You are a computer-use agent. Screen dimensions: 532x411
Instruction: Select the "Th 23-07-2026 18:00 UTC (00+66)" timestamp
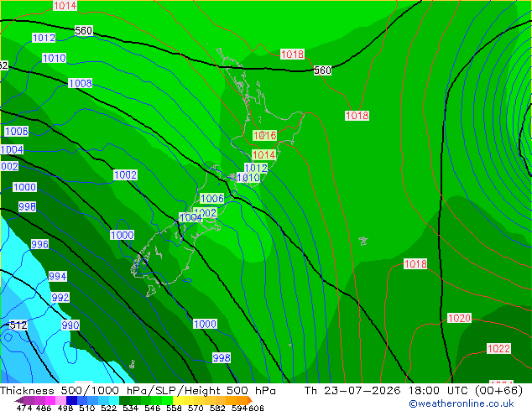click(413, 390)
